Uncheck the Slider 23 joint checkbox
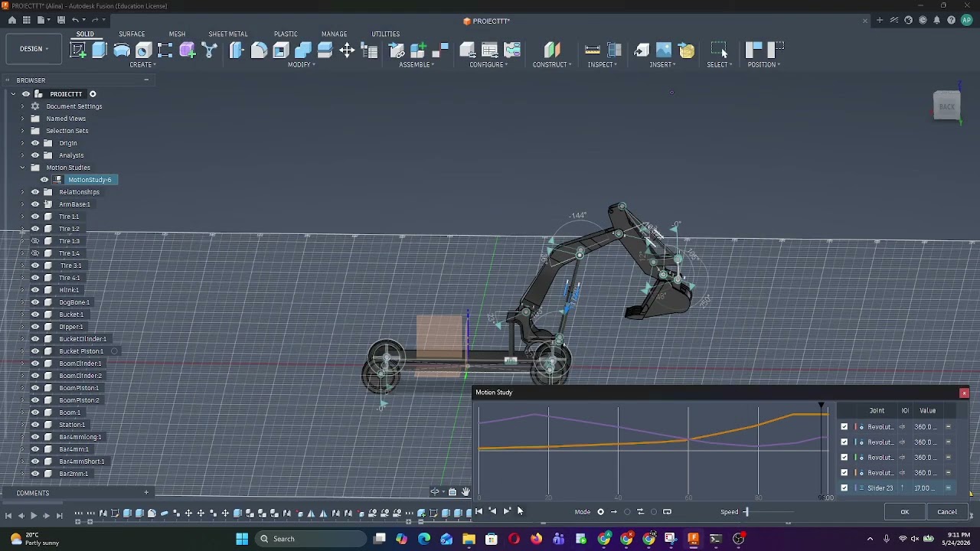Viewport: 980px width, 551px height. coord(844,488)
